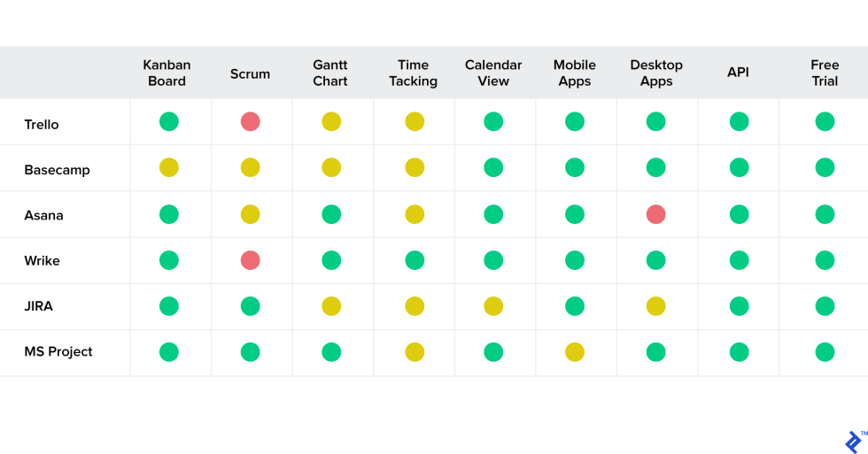Click the Toptal logo icon
The image size is (868, 454).
853,442
